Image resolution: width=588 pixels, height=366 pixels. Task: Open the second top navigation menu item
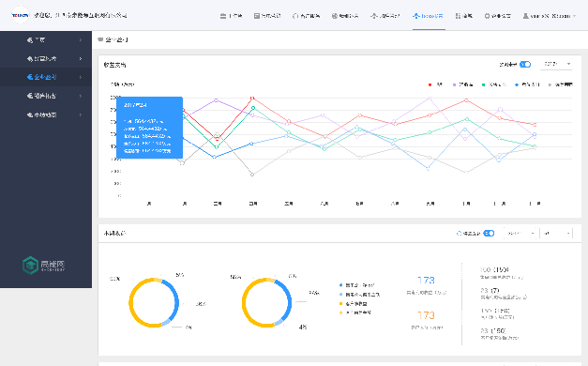(267, 16)
